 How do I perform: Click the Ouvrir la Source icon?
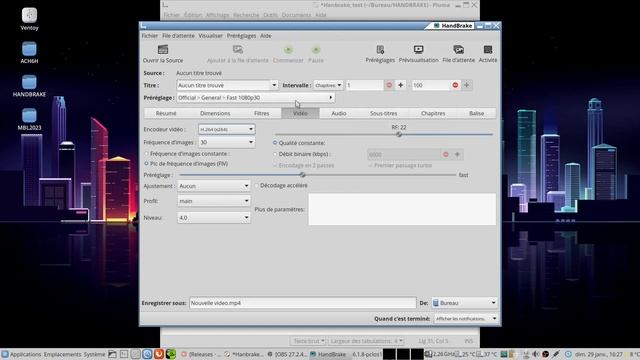(x=163, y=50)
